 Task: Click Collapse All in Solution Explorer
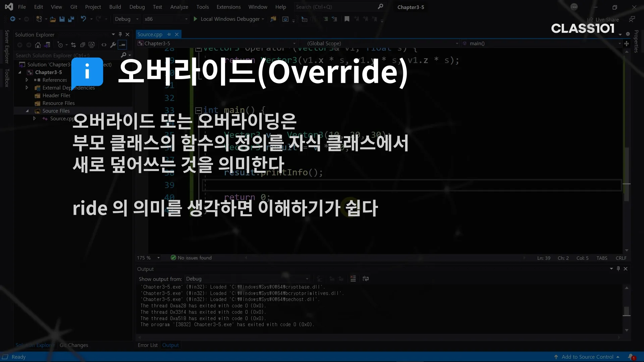pyautogui.click(x=83, y=45)
